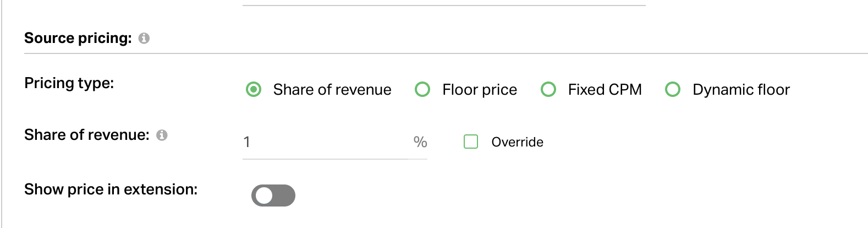
Task: Click the info icon beside Source pricing
Action: [144, 38]
